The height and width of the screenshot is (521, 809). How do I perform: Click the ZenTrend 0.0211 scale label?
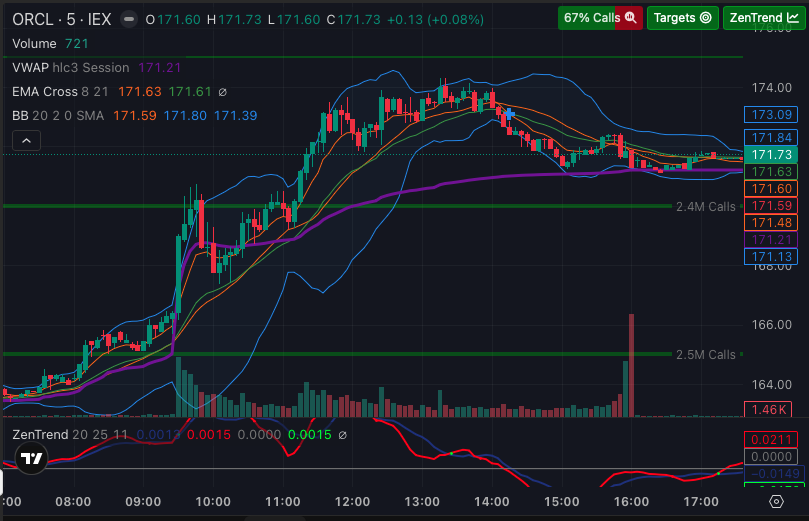771,440
